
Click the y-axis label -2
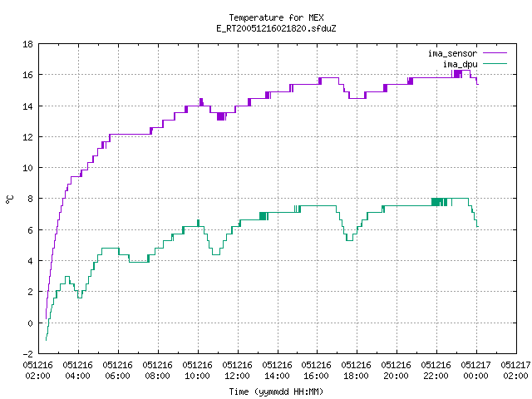tap(27, 354)
